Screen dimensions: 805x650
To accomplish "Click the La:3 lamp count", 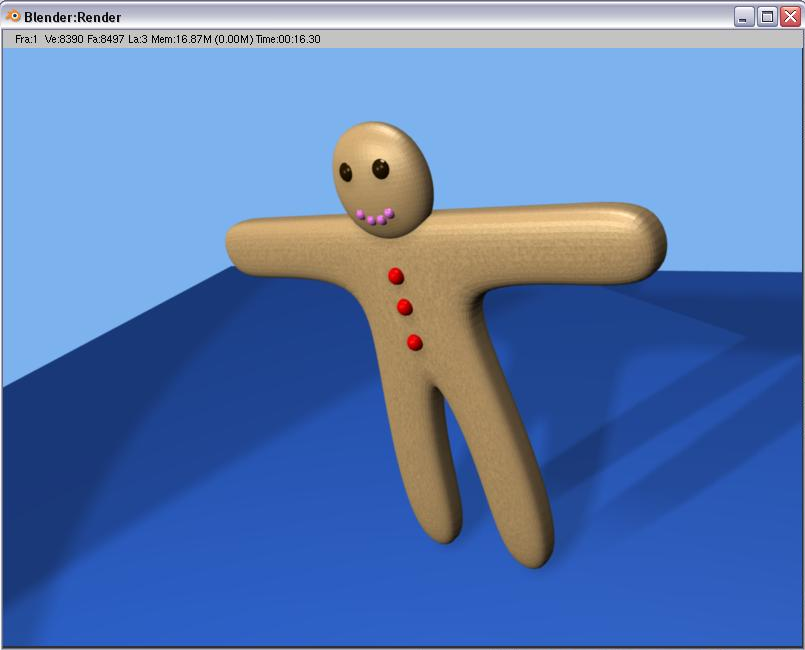I will 138,39.
